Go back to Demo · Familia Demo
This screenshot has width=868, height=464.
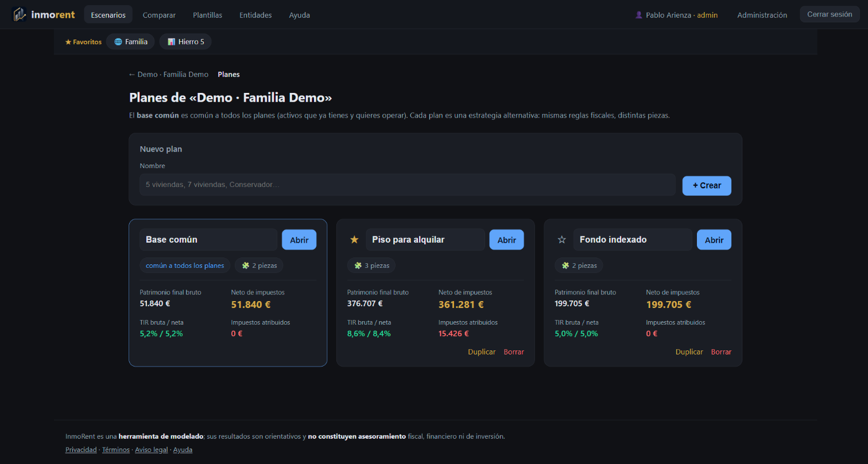click(169, 75)
